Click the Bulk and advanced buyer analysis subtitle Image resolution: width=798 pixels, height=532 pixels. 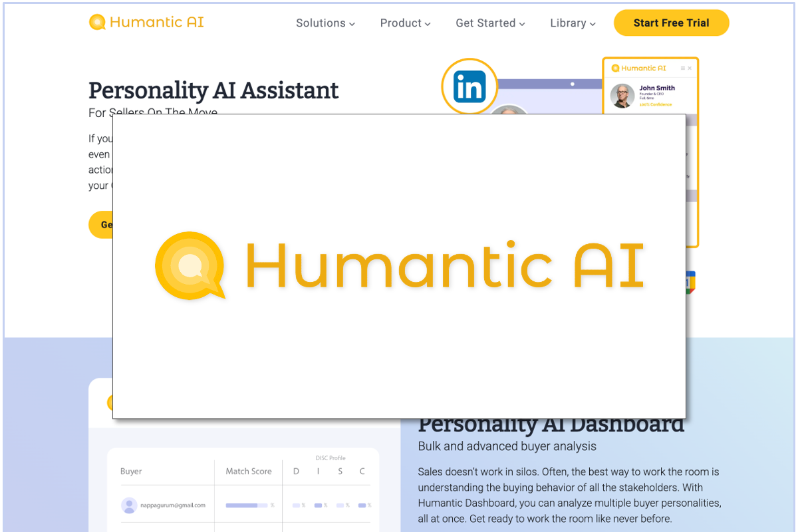(507, 446)
